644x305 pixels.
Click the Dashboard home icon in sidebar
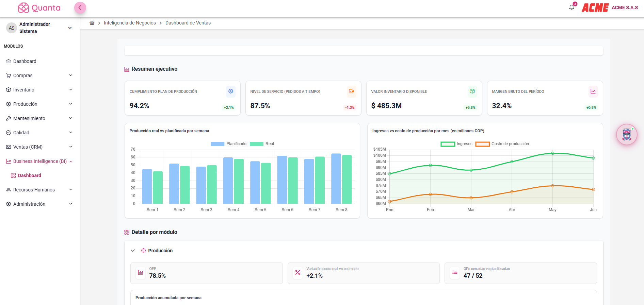tap(9, 61)
